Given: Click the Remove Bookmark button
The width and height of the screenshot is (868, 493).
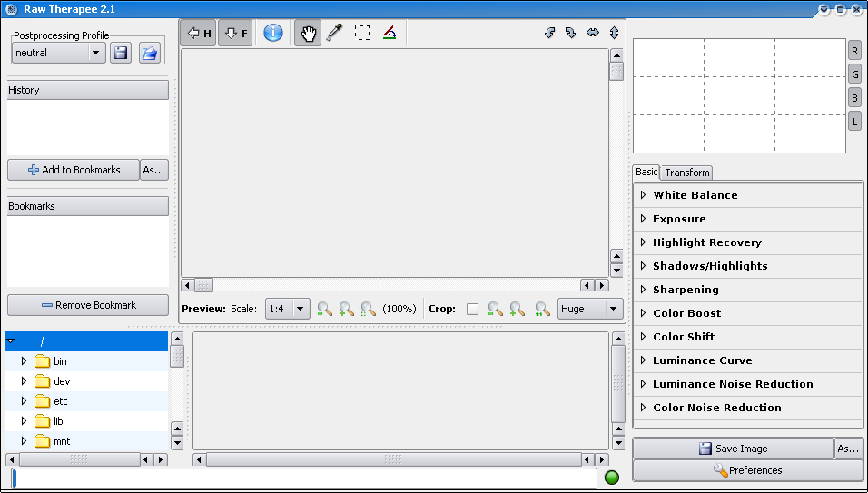Looking at the screenshot, I should point(88,305).
